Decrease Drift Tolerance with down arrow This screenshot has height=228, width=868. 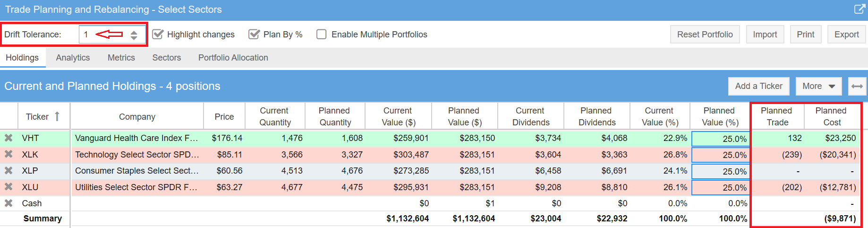134,38
